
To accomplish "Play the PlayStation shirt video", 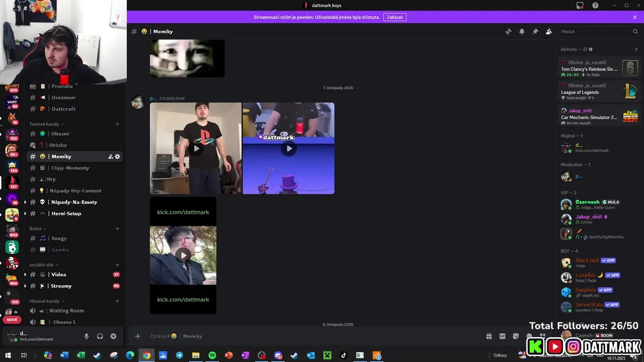I will [196, 148].
